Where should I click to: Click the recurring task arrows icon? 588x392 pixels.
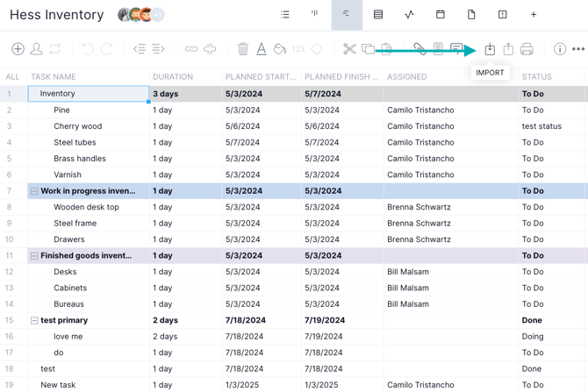[54, 49]
